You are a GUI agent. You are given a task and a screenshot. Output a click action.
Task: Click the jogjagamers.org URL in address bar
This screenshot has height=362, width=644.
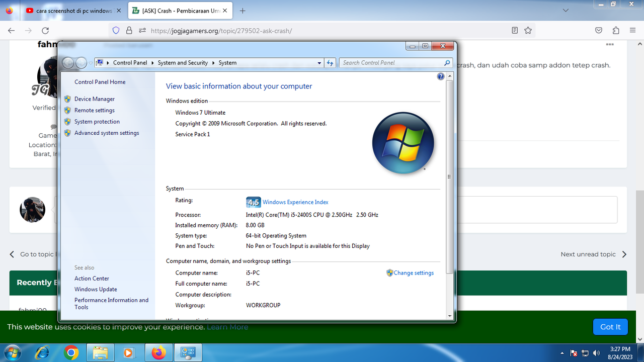[x=221, y=31]
